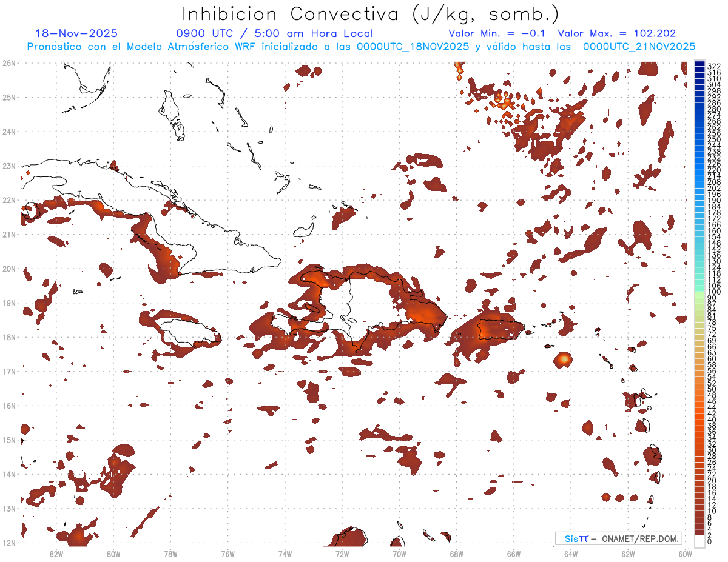728x562 pixels.
Task: Click the "62W" longitude label
Action: (629, 554)
